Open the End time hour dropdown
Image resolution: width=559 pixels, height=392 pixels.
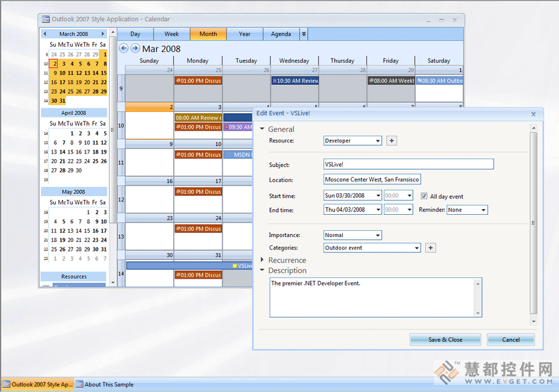[410, 210]
